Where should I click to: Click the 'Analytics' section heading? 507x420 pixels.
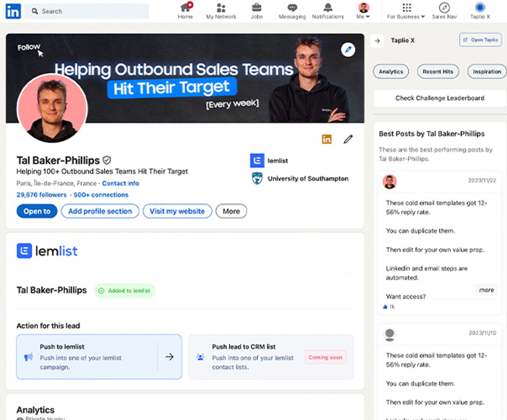point(35,410)
